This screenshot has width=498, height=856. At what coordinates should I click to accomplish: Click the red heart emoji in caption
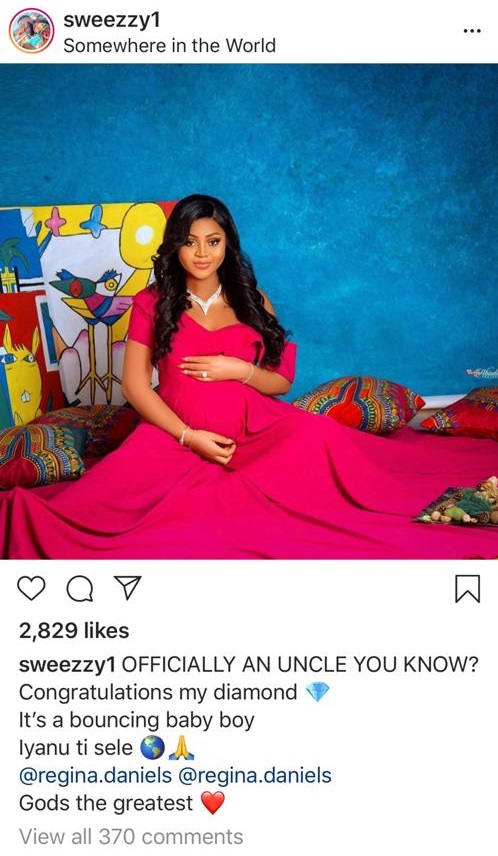[213, 803]
